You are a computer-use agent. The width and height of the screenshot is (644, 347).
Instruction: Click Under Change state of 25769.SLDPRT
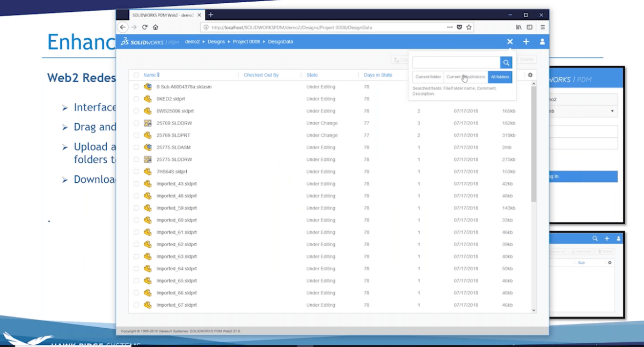point(322,135)
